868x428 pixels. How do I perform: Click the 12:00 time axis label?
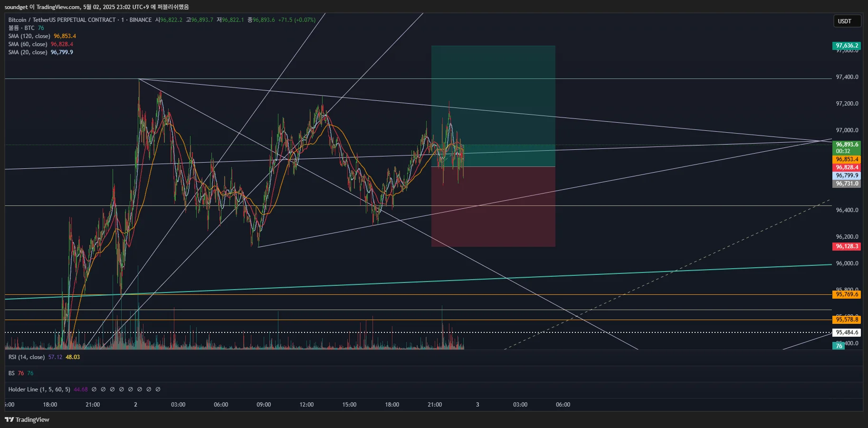(x=306, y=405)
